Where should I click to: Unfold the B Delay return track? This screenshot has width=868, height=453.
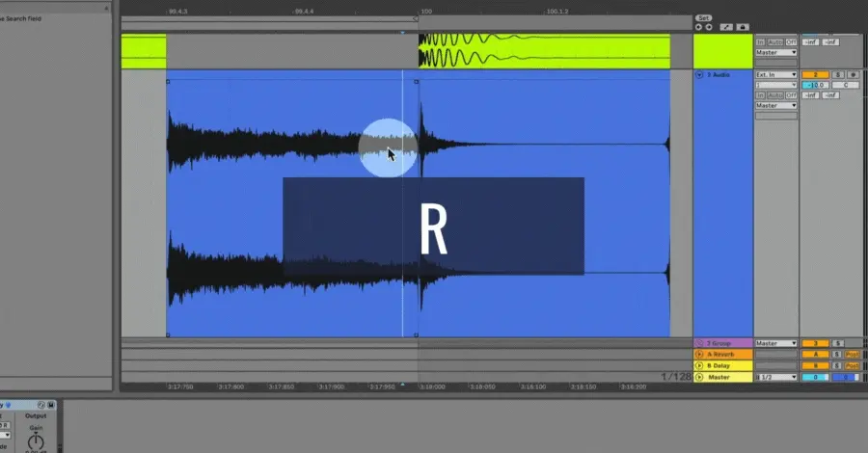click(699, 365)
